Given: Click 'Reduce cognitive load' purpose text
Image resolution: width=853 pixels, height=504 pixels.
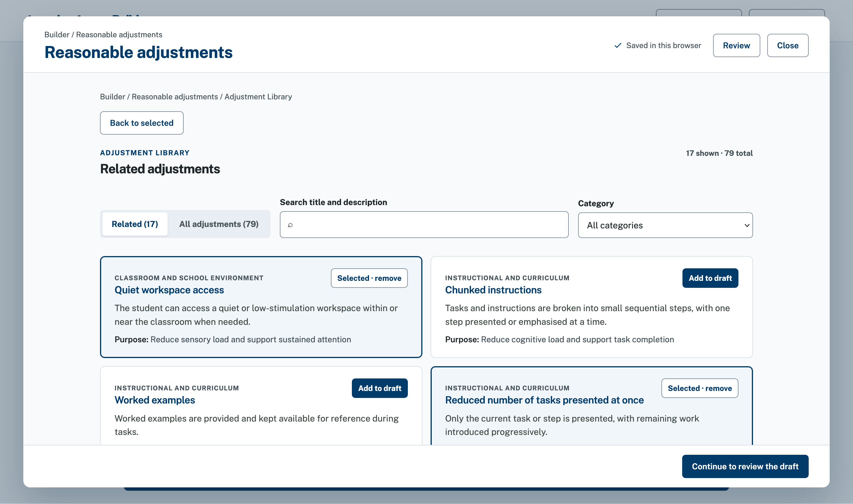Looking at the screenshot, I should pyautogui.click(x=578, y=340).
